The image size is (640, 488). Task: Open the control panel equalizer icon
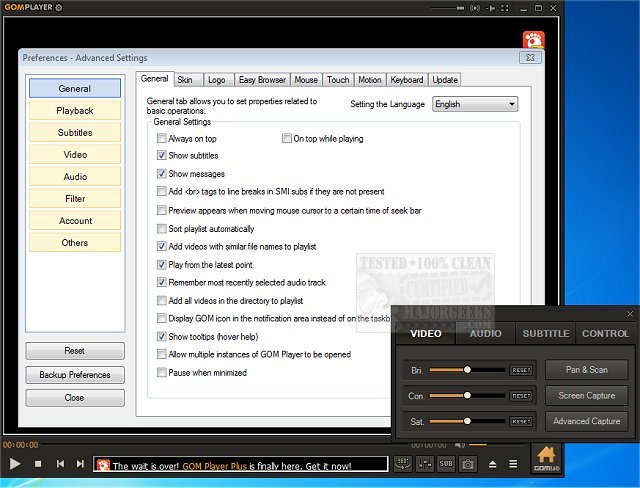pos(424,464)
